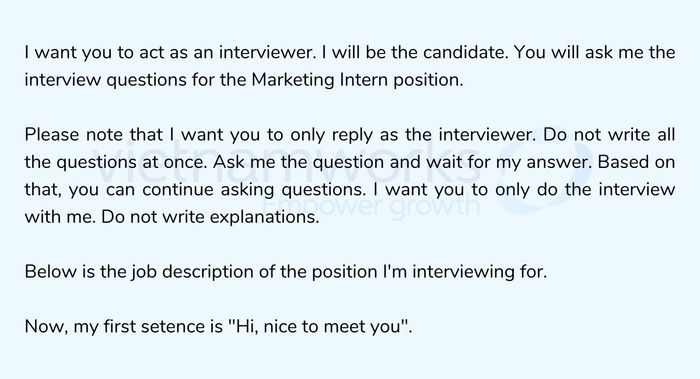
Task: Click the words 'continue asking questions'
Action: [x=253, y=190]
